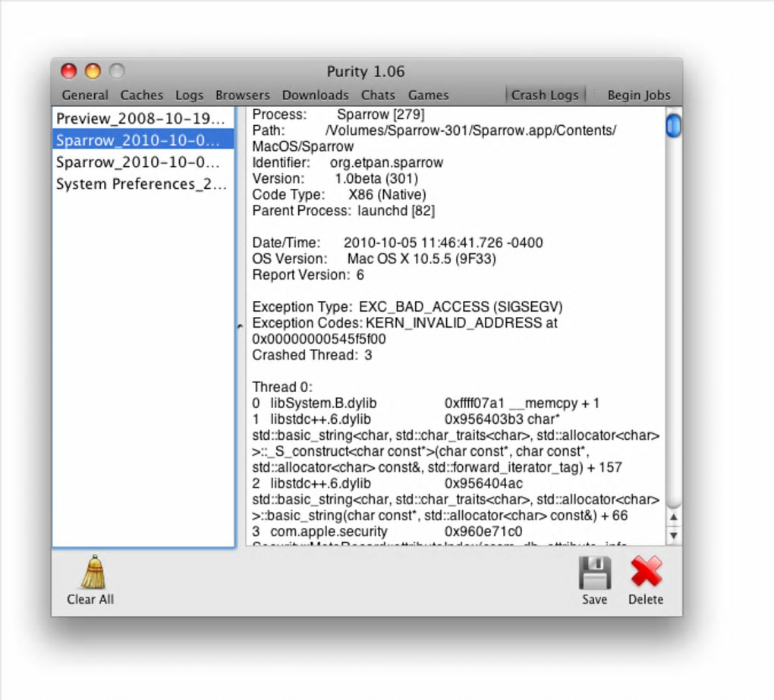
Task: Click the 'Crashed Thread: 3' line
Action: 312,355
